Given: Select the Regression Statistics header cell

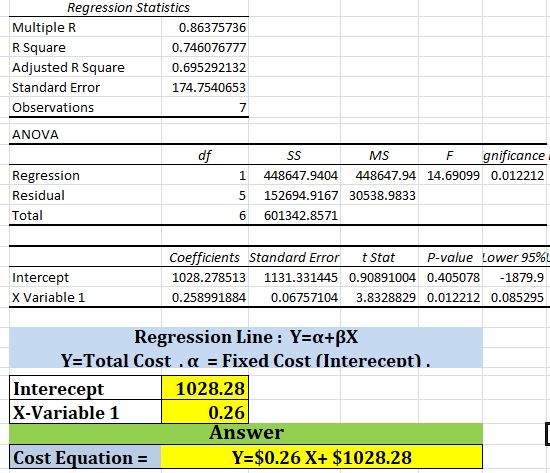Looking at the screenshot, I should (128, 8).
